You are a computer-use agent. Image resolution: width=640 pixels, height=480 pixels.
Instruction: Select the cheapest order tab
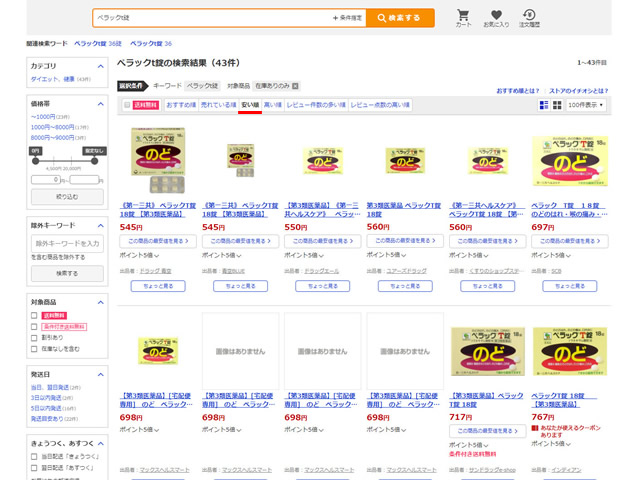(x=250, y=105)
